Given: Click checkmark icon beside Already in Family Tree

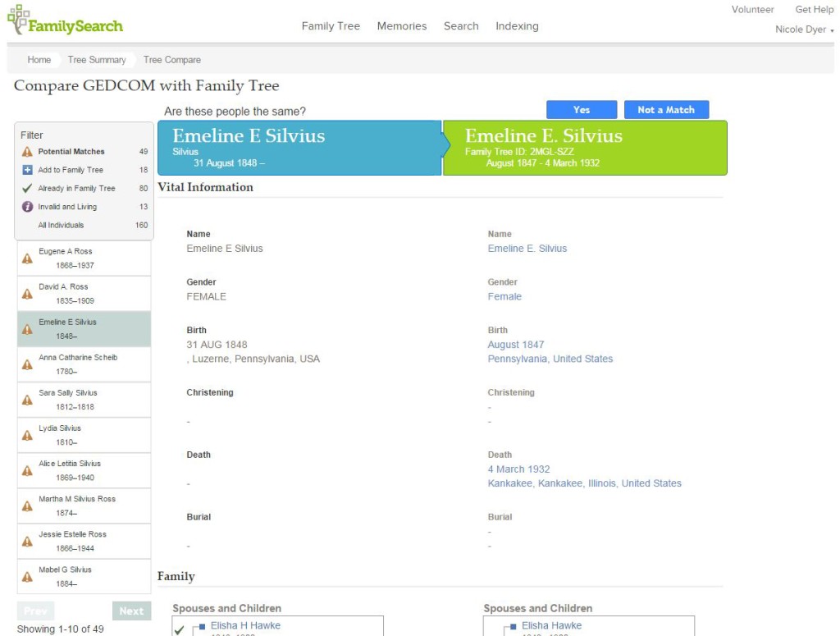Looking at the screenshot, I should pos(27,188).
